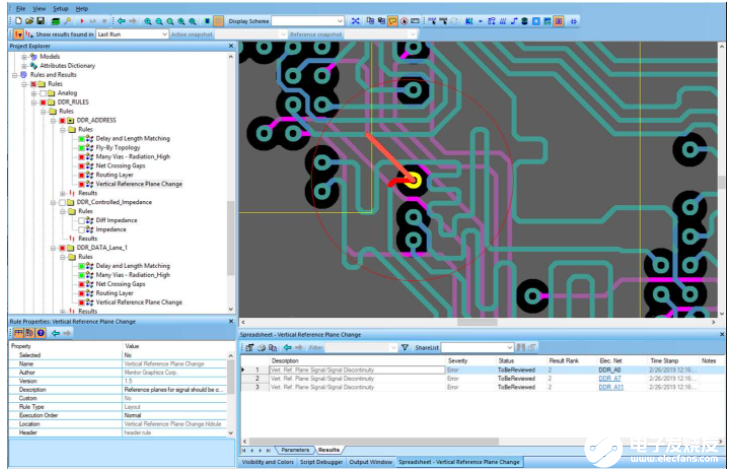Toggle DDR_DATA_Lane_1 checkbox
This screenshot has height=474, width=729.
tap(62, 248)
